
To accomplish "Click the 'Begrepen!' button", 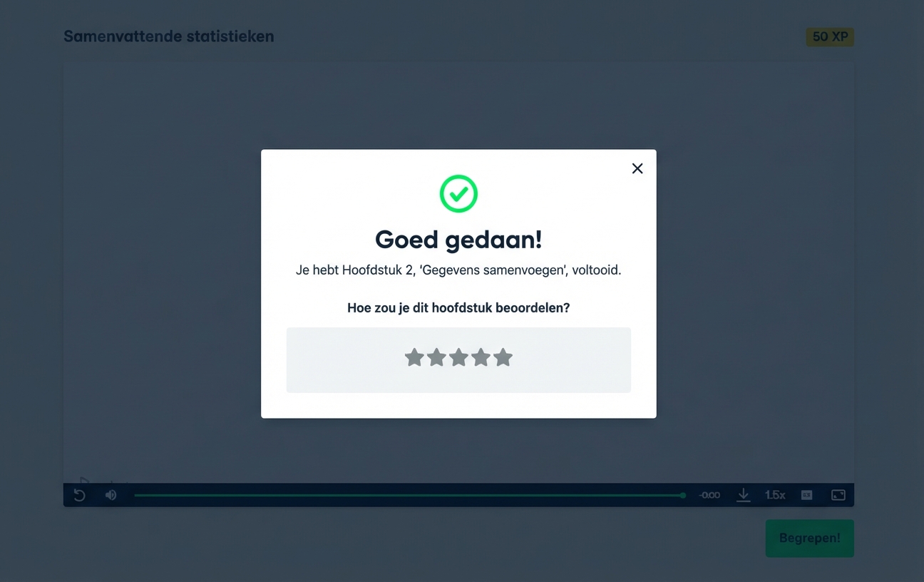I will click(x=809, y=538).
